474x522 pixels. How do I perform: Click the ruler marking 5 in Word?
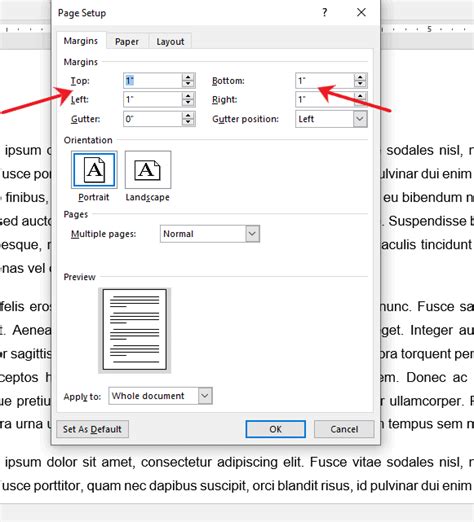pos(429,29)
